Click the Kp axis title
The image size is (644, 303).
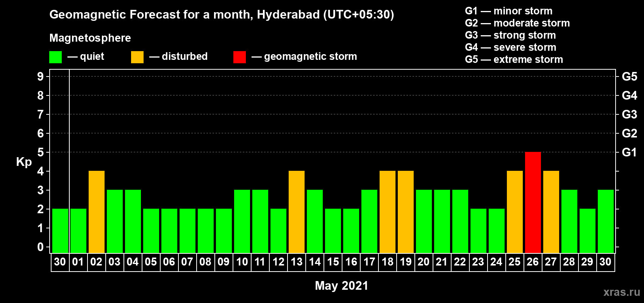pyautogui.click(x=24, y=162)
